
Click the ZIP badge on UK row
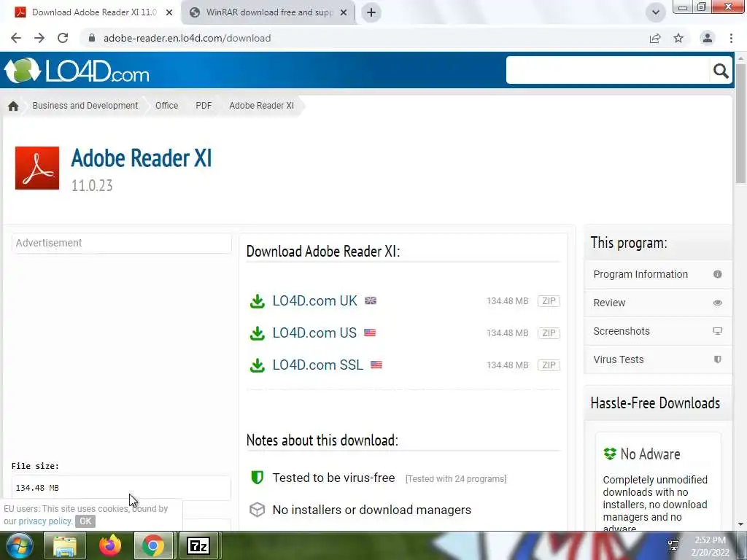click(x=549, y=301)
